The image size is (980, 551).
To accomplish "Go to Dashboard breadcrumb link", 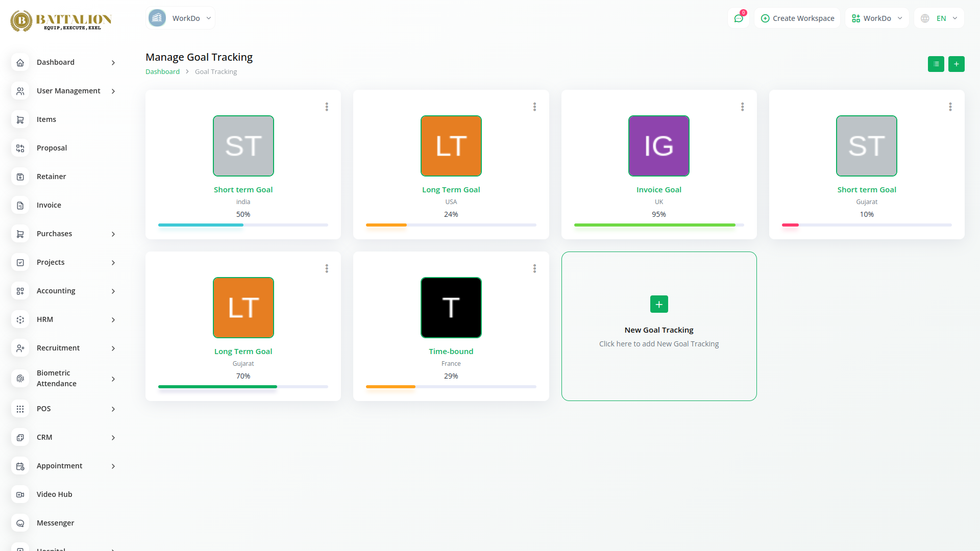I will click(x=162, y=72).
